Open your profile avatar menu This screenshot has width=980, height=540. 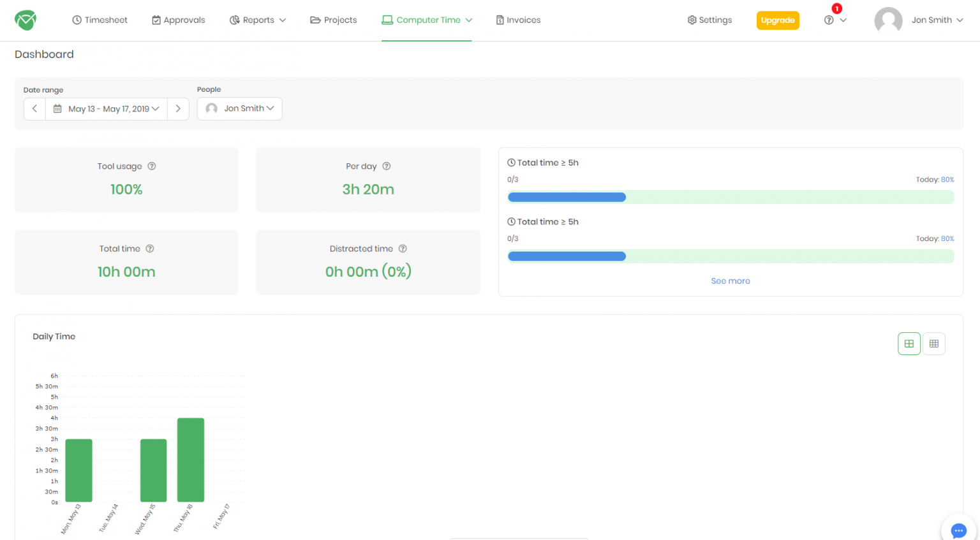889,20
